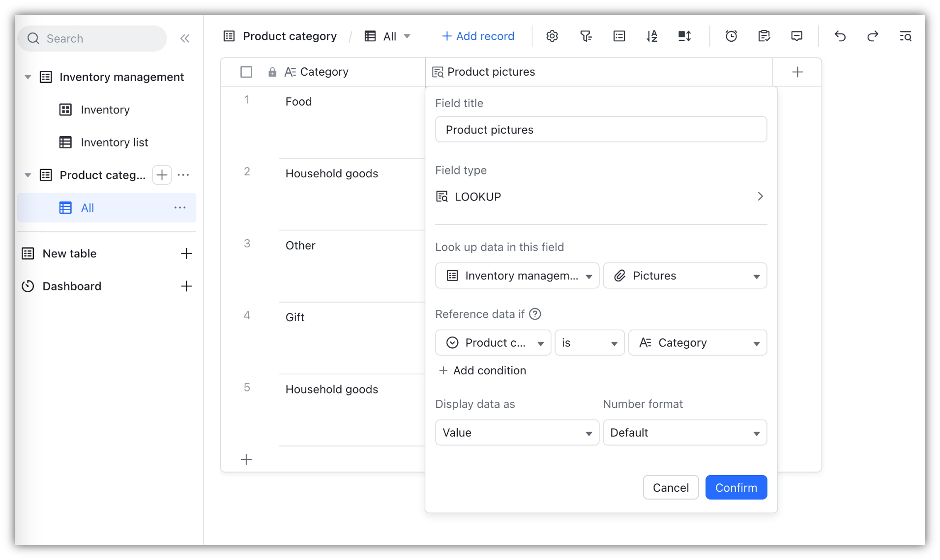Open the search icon on the far right

[x=906, y=36]
